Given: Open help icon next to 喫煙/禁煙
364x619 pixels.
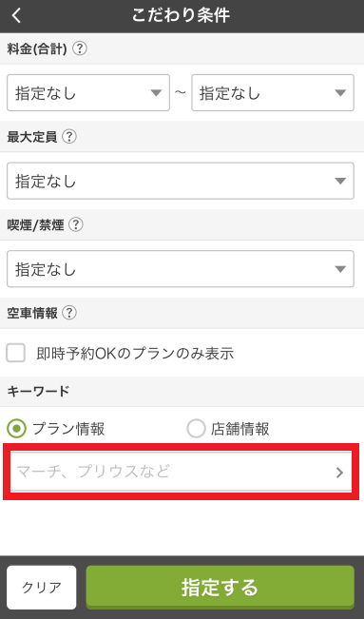Looking at the screenshot, I should 76,224.
